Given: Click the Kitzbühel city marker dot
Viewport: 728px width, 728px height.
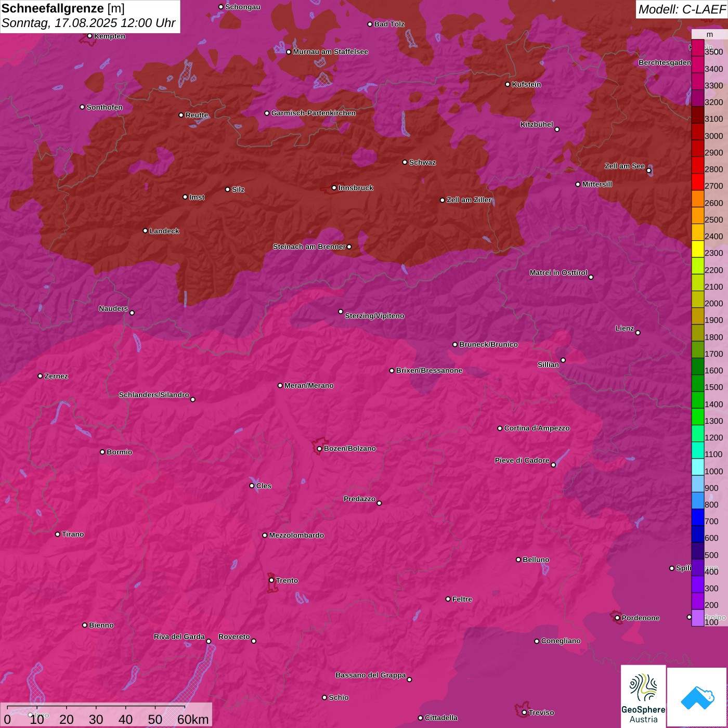Looking at the screenshot, I should [557, 129].
